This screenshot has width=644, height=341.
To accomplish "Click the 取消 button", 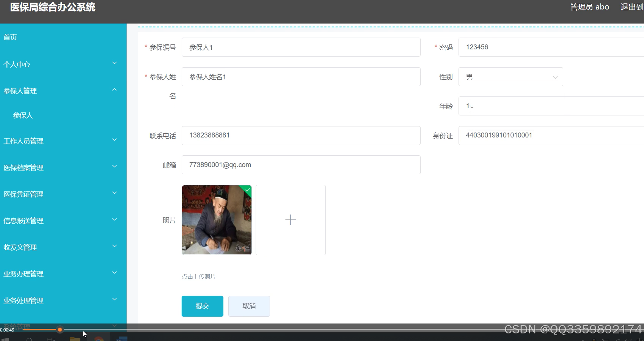I will 249,306.
